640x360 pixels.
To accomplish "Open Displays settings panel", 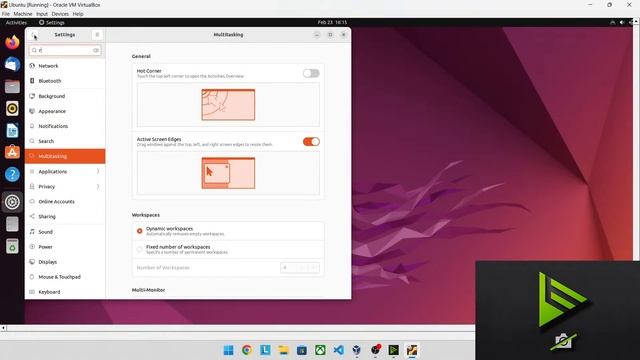I will 65,262.
